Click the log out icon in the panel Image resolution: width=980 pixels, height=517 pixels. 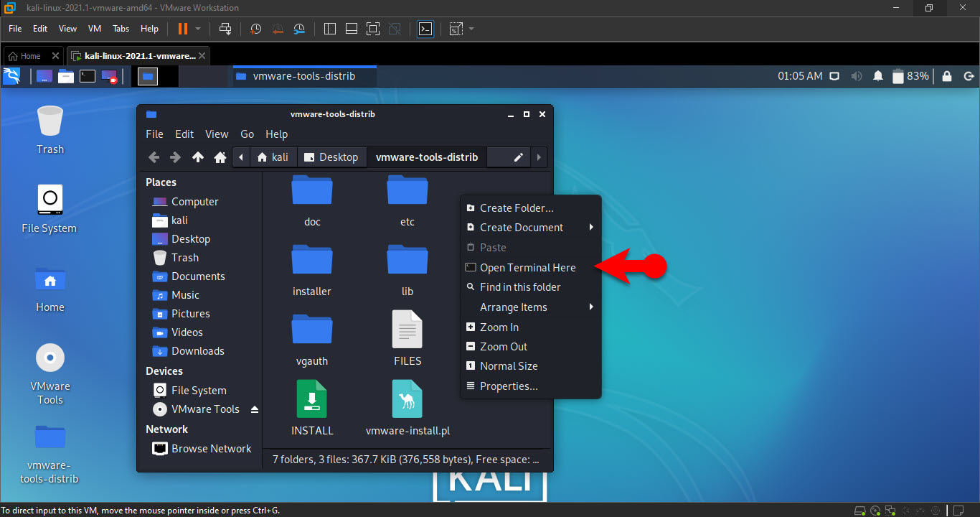(x=969, y=76)
